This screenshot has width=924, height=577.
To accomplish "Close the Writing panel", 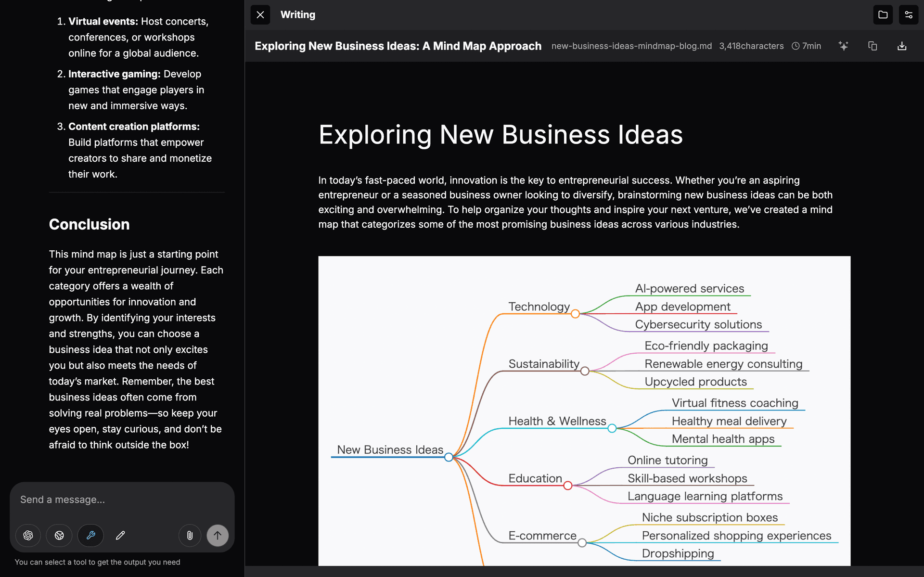I will click(x=260, y=15).
